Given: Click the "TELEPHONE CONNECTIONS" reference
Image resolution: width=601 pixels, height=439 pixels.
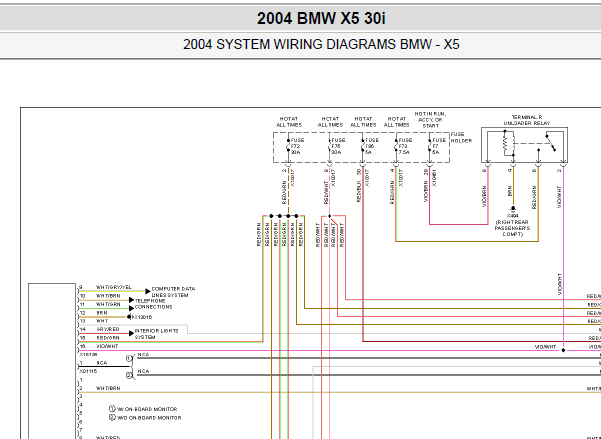Looking at the screenshot, I should 153,304.
